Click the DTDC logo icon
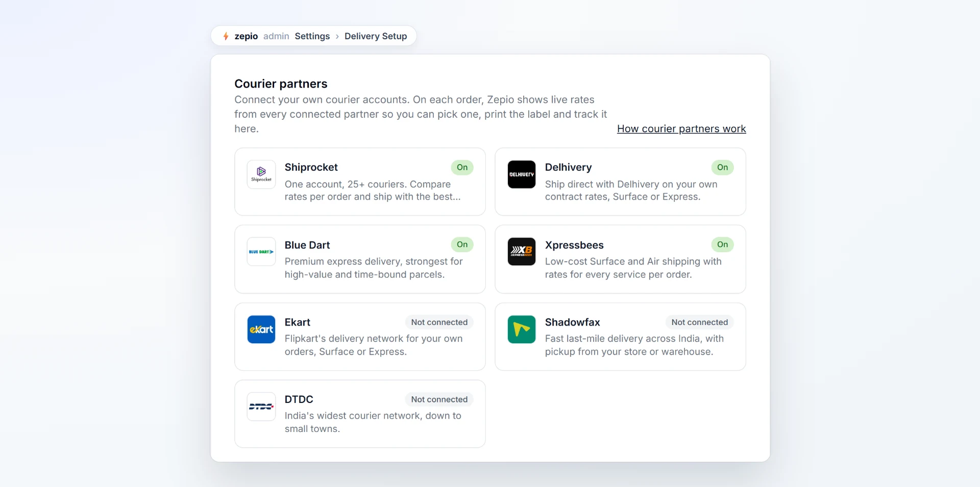 coord(261,406)
